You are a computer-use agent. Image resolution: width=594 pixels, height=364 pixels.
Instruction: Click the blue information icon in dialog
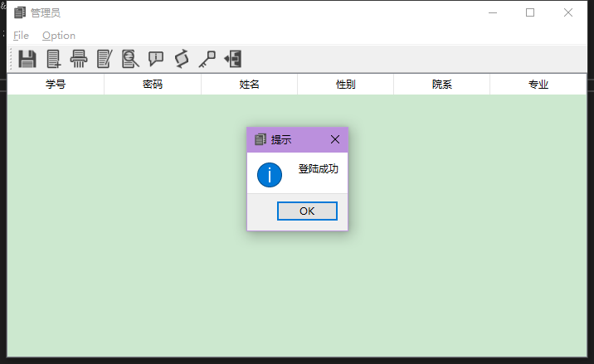pos(270,175)
